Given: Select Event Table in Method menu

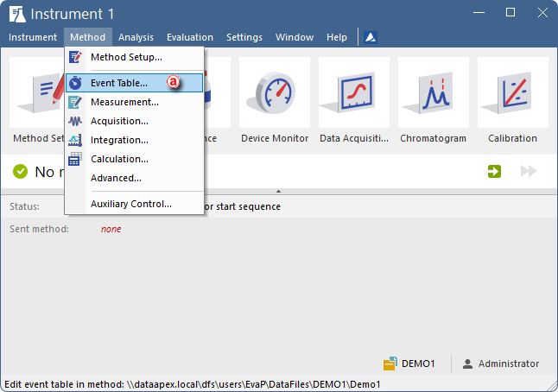Looking at the screenshot, I should pos(119,83).
